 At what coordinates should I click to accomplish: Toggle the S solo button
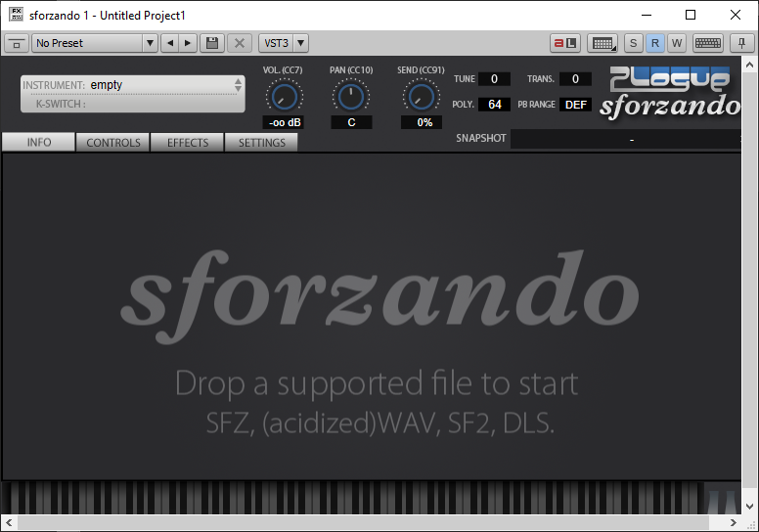634,43
